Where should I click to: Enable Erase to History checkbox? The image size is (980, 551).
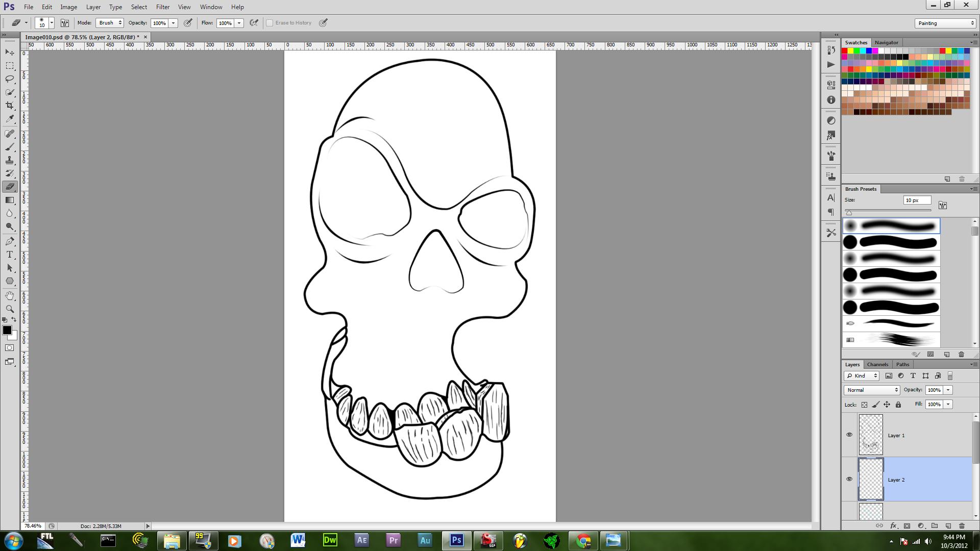tap(269, 23)
